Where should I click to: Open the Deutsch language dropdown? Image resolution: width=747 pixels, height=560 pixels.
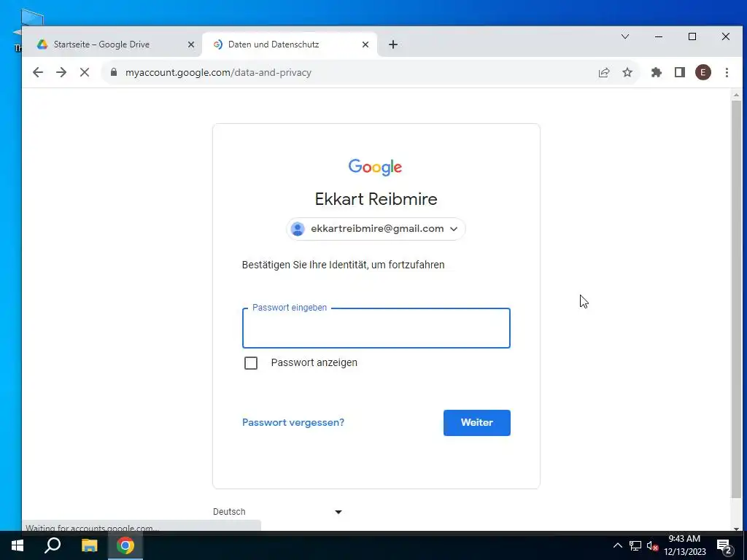[278, 512]
